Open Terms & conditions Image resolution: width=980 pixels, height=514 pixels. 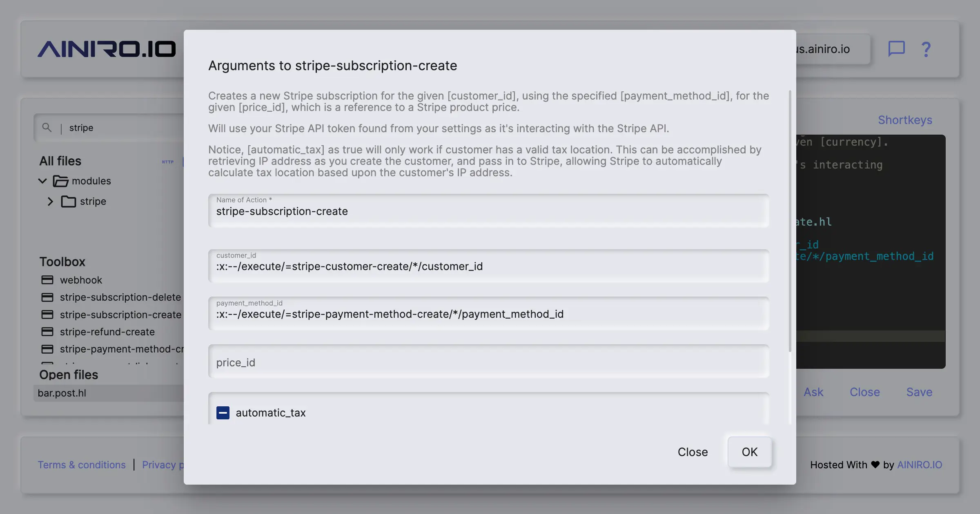pos(82,465)
